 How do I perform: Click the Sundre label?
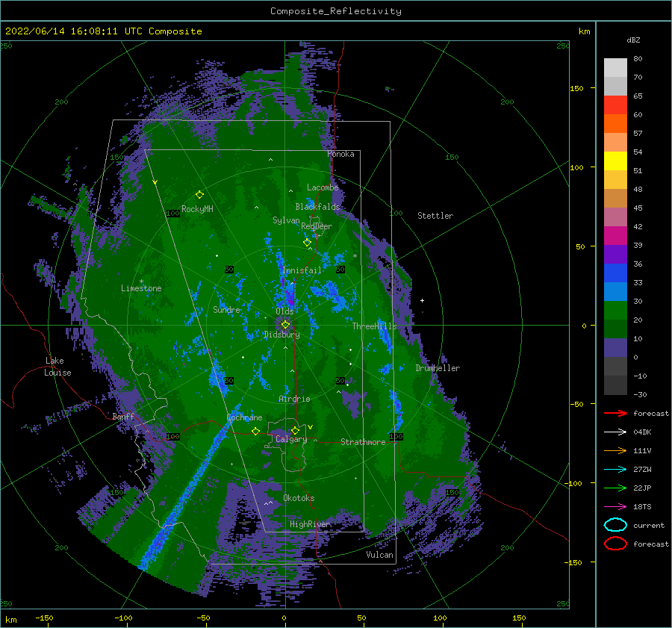click(x=226, y=309)
